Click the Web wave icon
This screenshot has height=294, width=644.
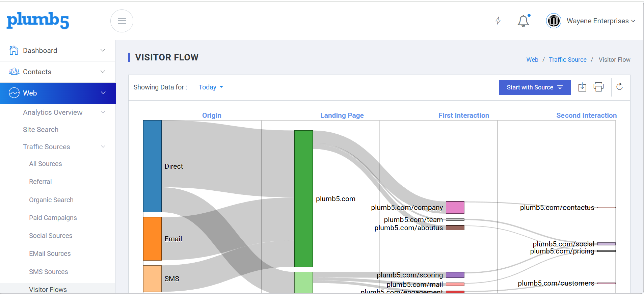click(x=14, y=93)
